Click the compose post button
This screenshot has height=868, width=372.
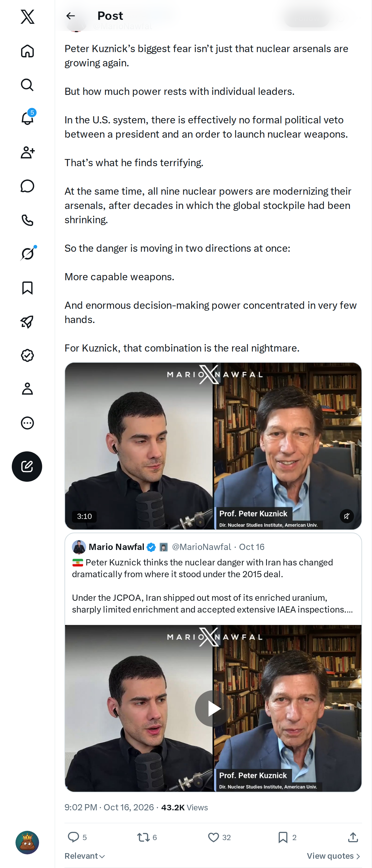pos(27,466)
